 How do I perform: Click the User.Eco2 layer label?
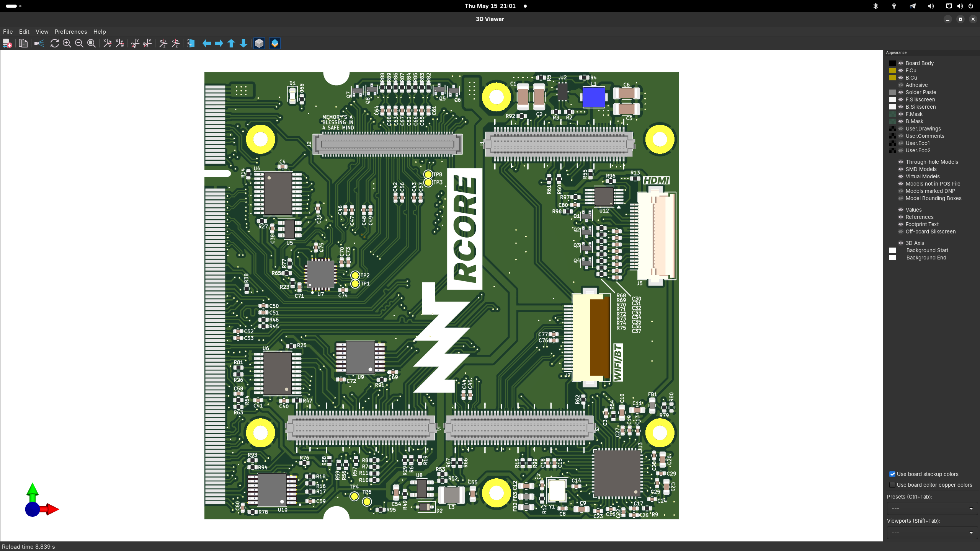click(918, 150)
